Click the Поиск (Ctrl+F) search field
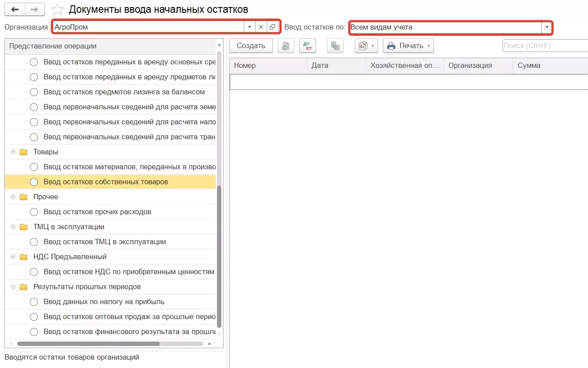Screen dimensions: 588x368 pyautogui.click(x=545, y=46)
